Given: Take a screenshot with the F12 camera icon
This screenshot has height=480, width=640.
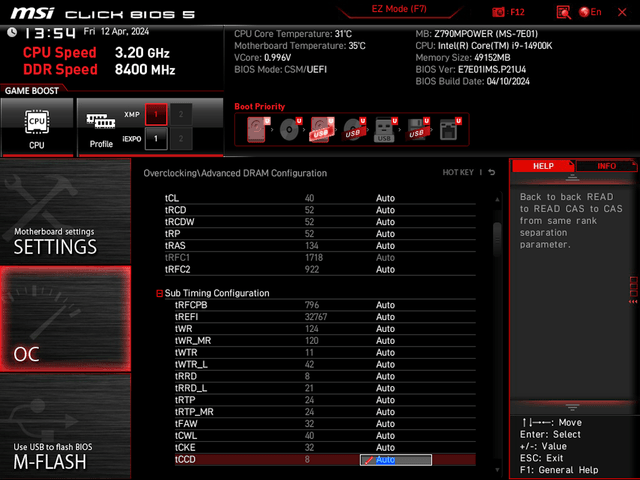Looking at the screenshot, I should [x=498, y=12].
